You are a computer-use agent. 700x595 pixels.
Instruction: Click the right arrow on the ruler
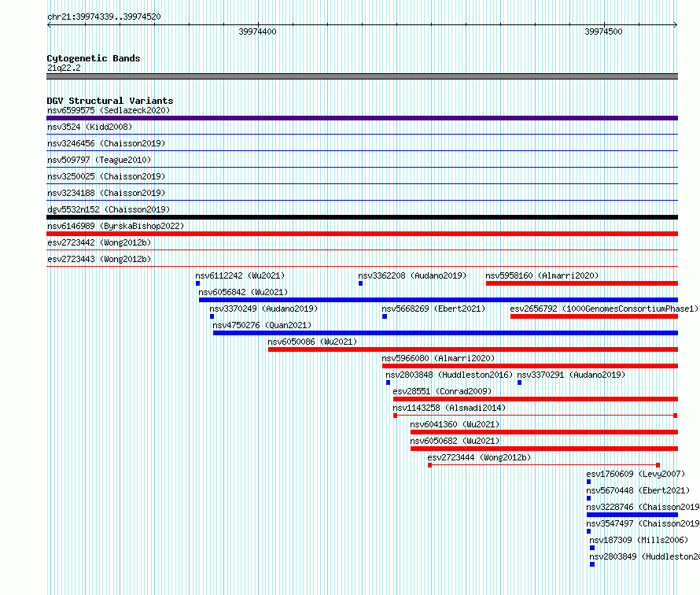676,25
